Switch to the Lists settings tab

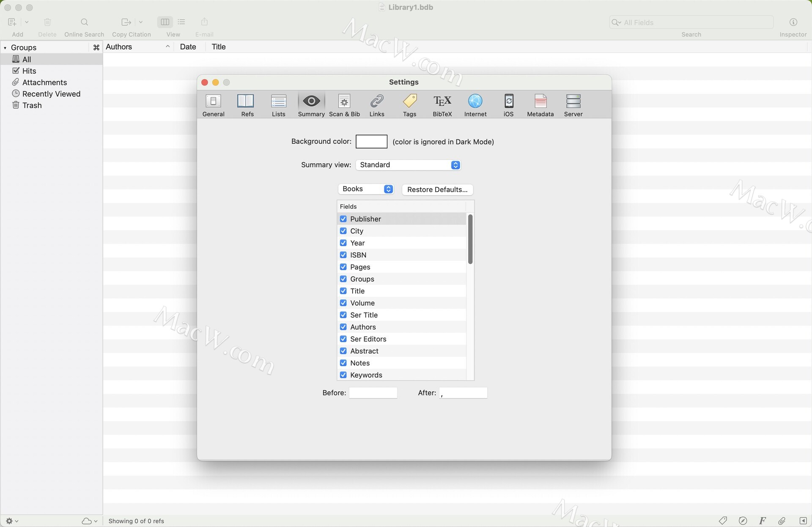pos(278,105)
